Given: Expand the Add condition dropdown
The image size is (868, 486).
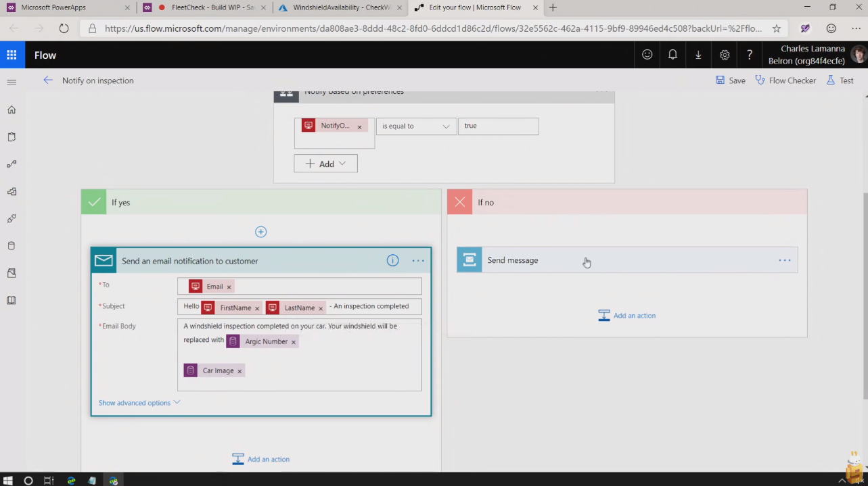Looking at the screenshot, I should pyautogui.click(x=325, y=164).
